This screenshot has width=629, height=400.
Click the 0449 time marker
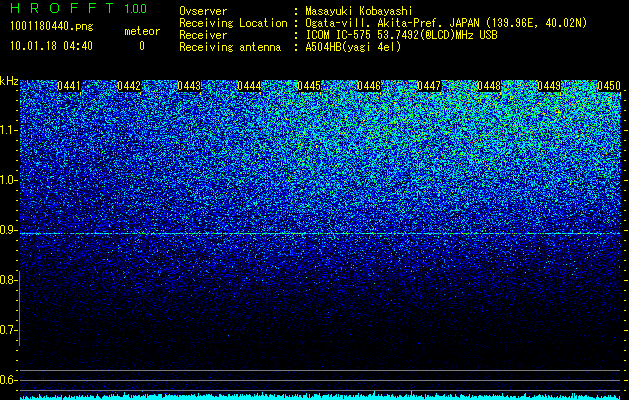[549, 86]
